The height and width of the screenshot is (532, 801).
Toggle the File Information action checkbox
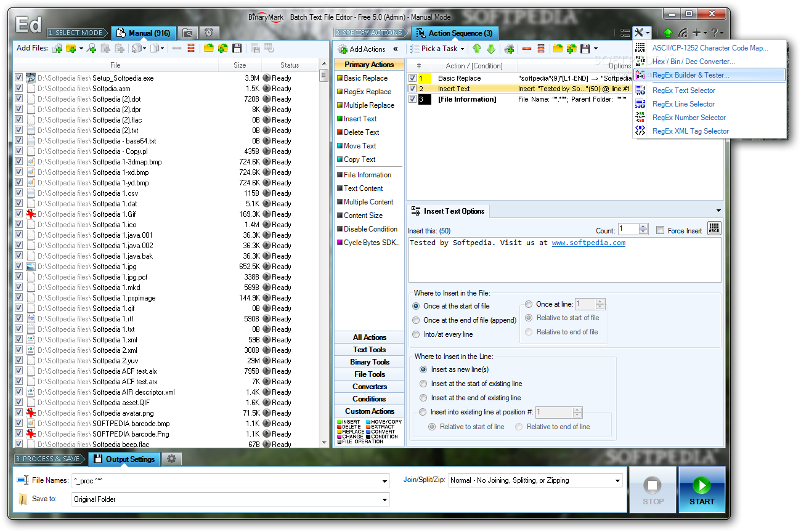coord(412,99)
